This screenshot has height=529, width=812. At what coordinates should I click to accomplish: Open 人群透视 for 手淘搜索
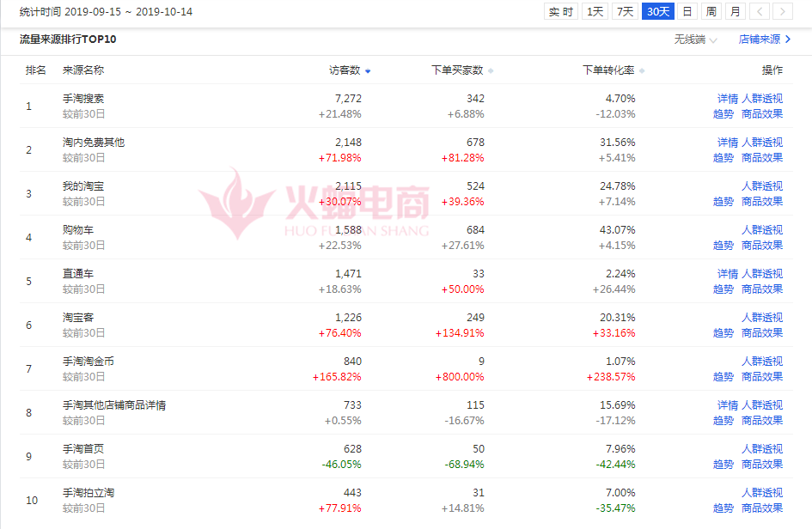762,99
